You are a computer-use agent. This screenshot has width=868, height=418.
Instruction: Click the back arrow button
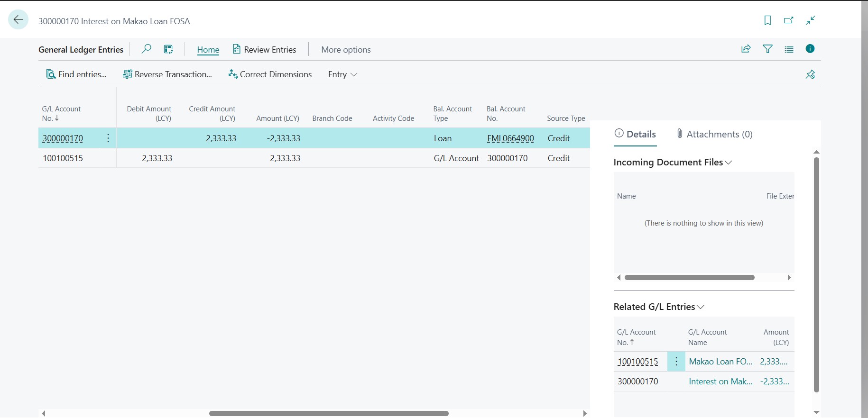(18, 20)
